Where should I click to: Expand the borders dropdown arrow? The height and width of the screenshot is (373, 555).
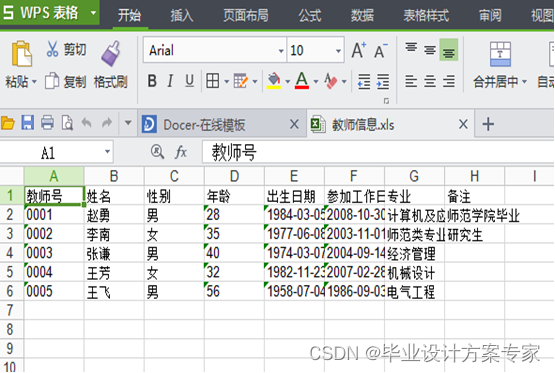tap(227, 82)
